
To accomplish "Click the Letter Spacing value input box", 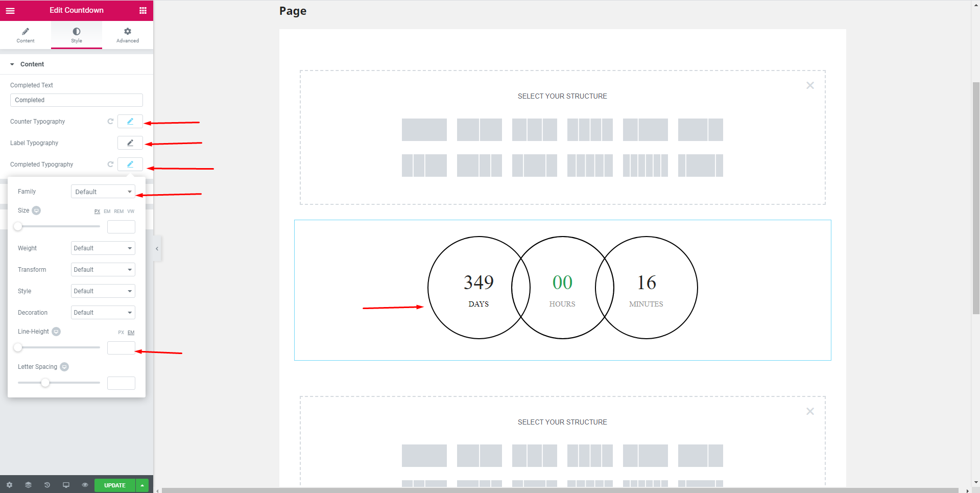I will 121,383.
